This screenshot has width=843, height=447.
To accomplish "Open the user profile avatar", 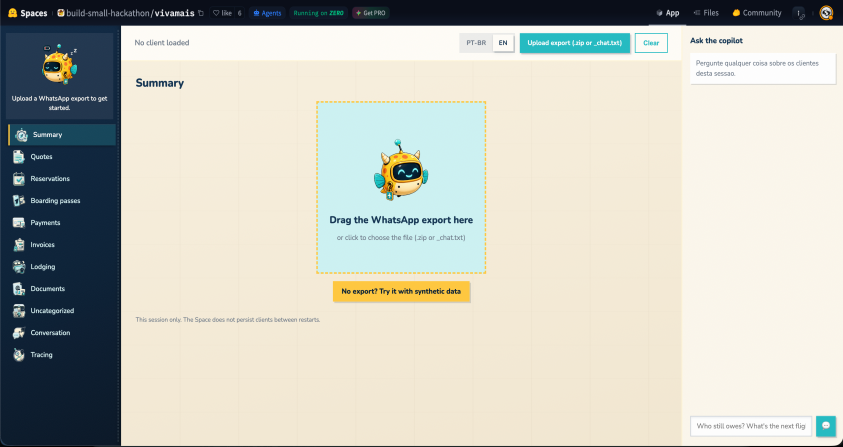I will pyautogui.click(x=826, y=13).
